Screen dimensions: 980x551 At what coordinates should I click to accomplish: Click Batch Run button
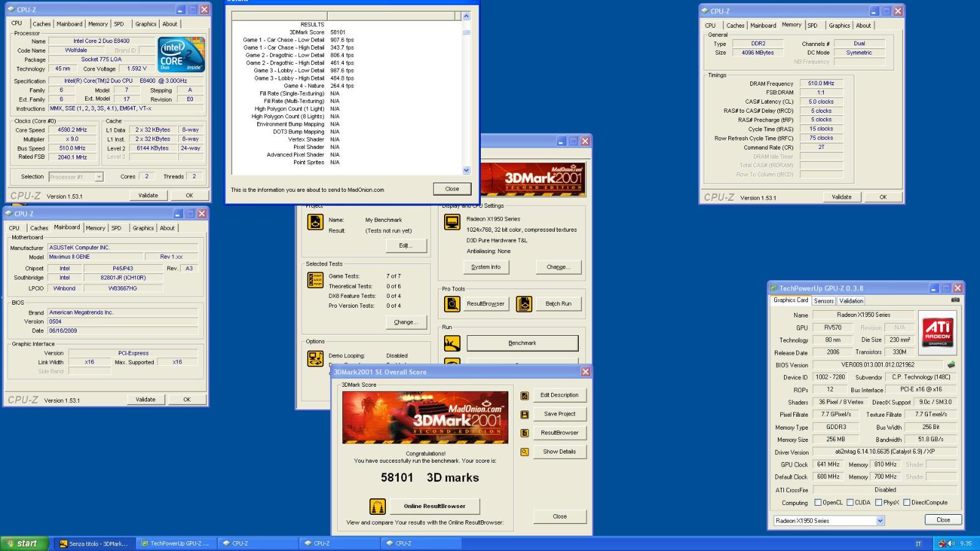tap(559, 303)
